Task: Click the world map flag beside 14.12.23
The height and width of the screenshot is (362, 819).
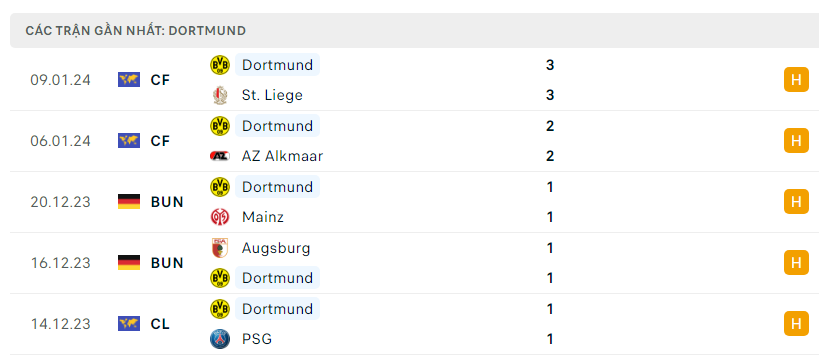Action: pyautogui.click(x=129, y=324)
